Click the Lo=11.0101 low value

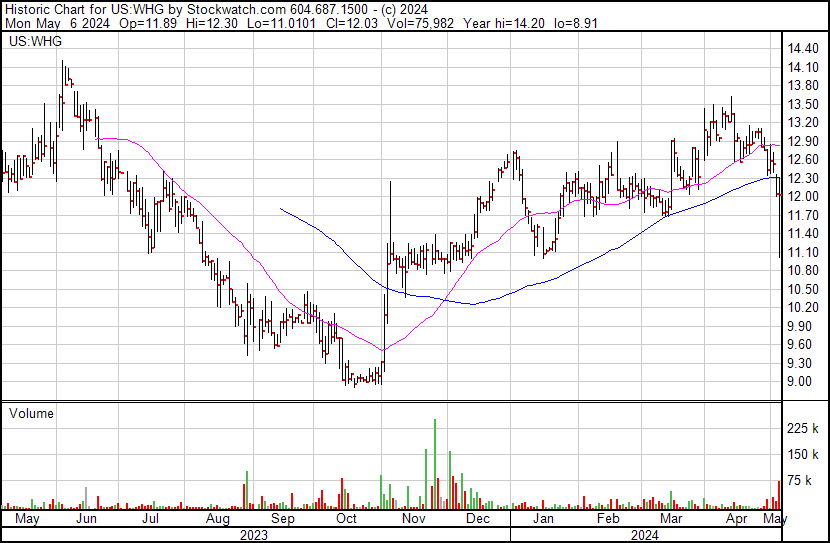(282, 23)
